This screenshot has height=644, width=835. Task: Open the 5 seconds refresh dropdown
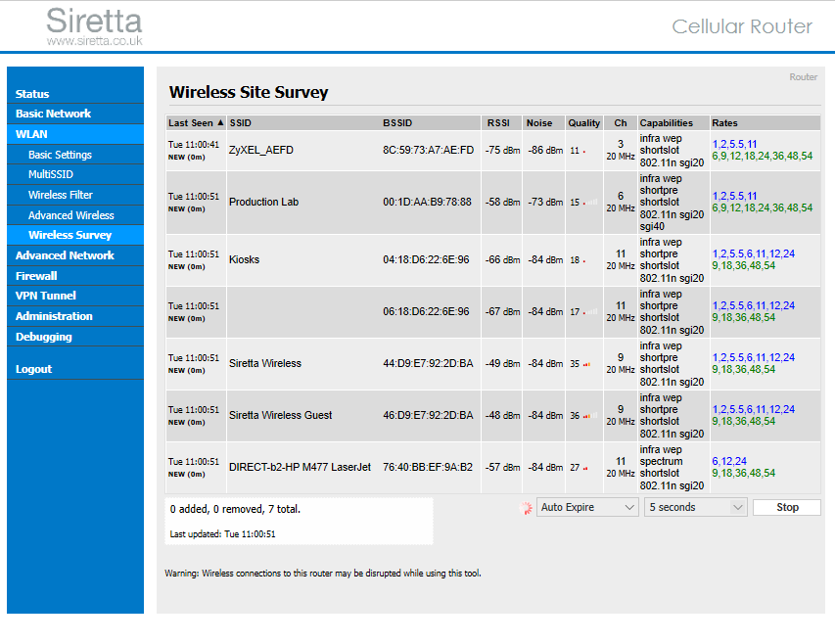[x=695, y=507]
